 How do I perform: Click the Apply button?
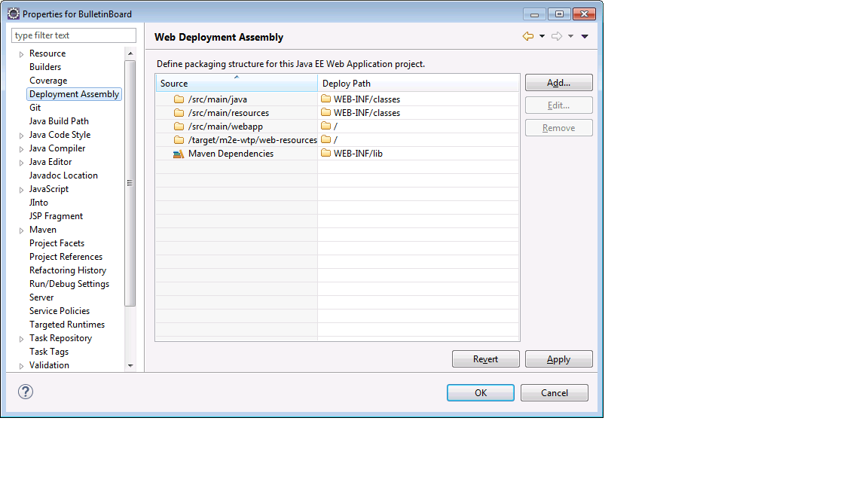(558, 359)
